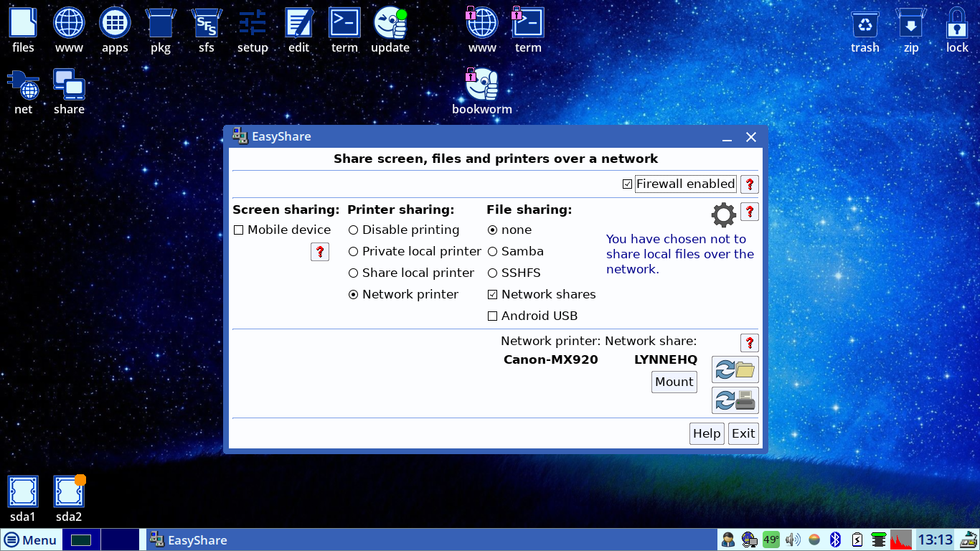The width and height of the screenshot is (980, 551).
Task: Click the refresh network shares folder icon
Action: click(735, 369)
